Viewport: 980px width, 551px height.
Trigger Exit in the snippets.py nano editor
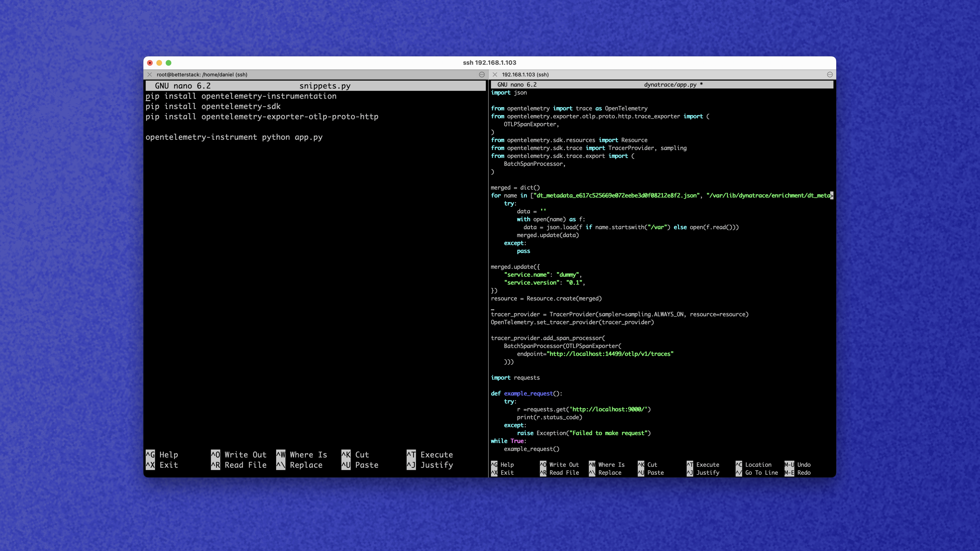click(x=169, y=465)
